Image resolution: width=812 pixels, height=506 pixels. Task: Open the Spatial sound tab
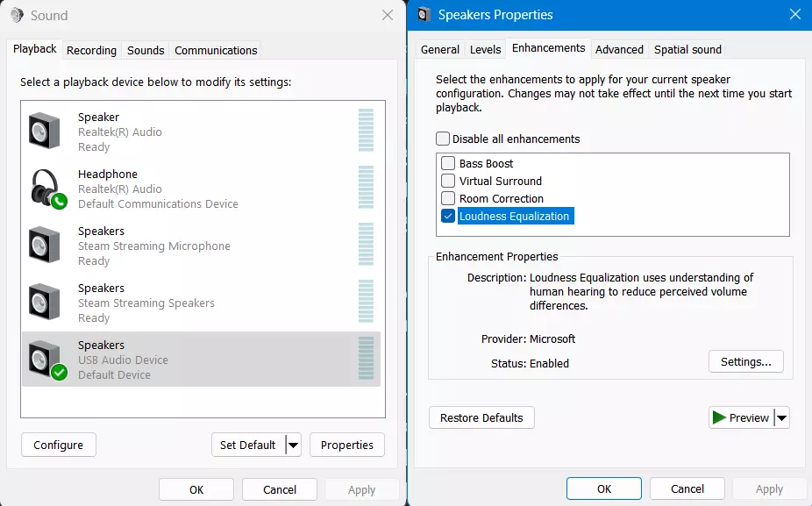click(687, 49)
